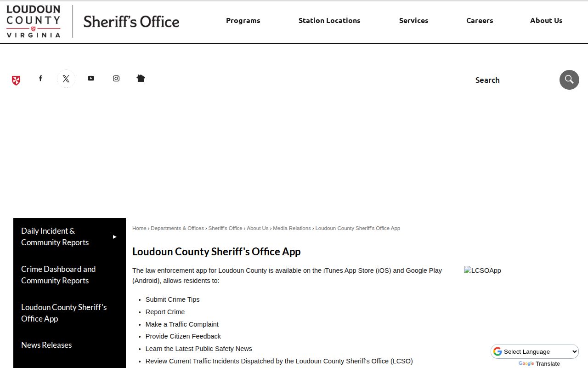Click Sheriff's Office breadcrumb link
This screenshot has width=588, height=368.
(225, 228)
